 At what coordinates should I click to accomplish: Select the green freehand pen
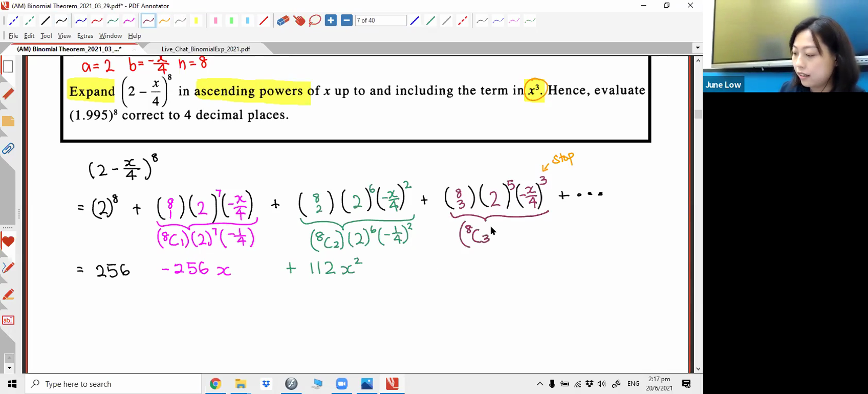pyautogui.click(x=113, y=21)
